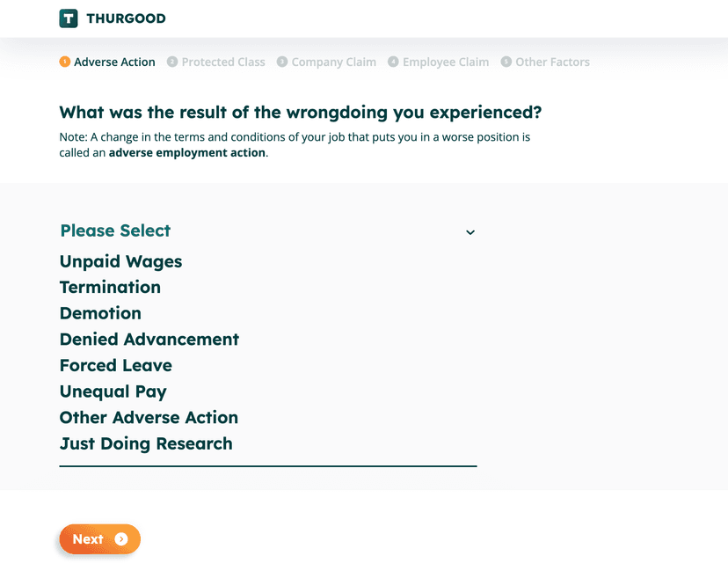
Task: Switch to the Protected Class step
Action: [223, 62]
